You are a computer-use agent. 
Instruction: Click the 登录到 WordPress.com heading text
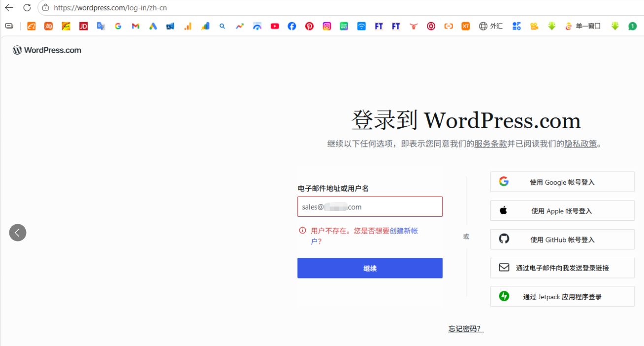(466, 120)
